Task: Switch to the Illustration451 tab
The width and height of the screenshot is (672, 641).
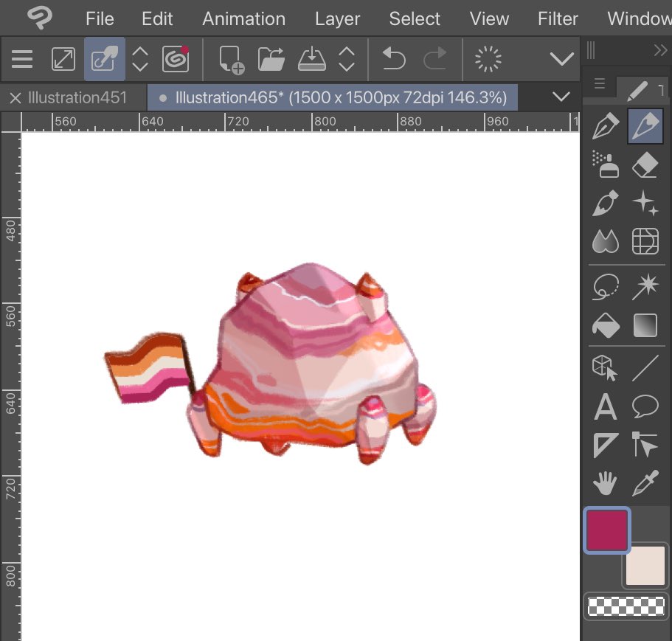Action: pyautogui.click(x=77, y=97)
